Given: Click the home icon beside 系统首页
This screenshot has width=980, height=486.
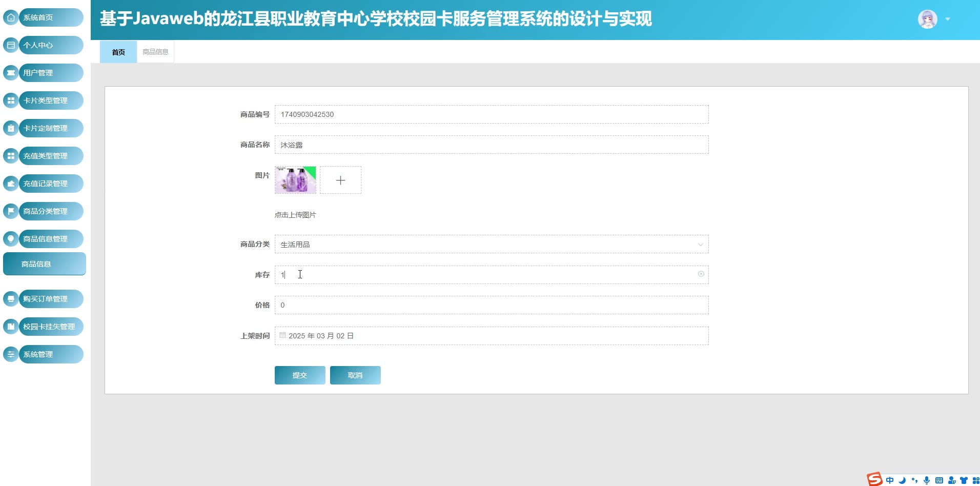Looking at the screenshot, I should pyautogui.click(x=11, y=17).
